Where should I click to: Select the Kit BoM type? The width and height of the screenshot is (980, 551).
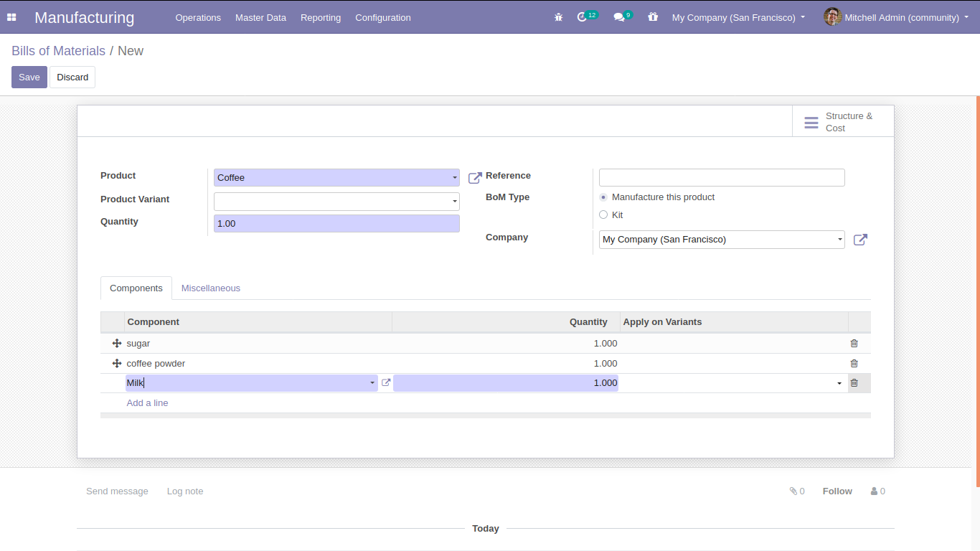coord(603,215)
